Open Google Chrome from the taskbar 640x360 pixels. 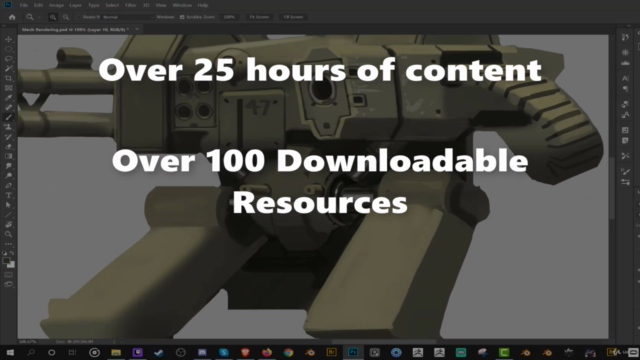click(x=289, y=352)
